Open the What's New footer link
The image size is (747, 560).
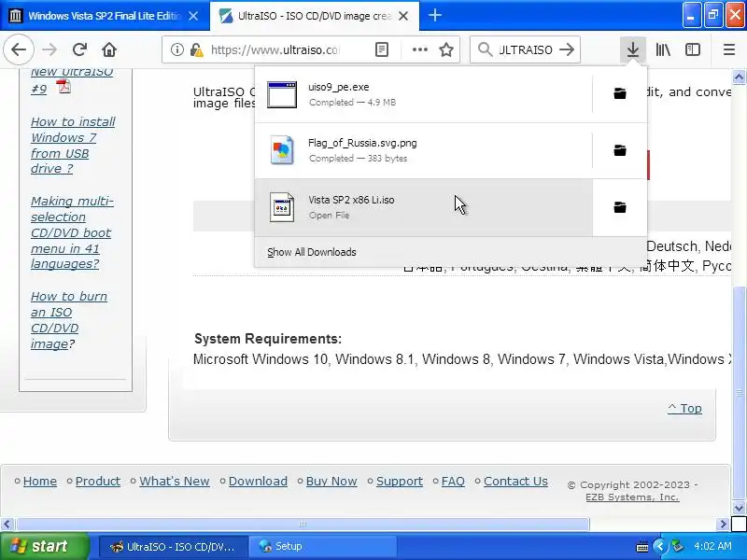pyautogui.click(x=175, y=481)
